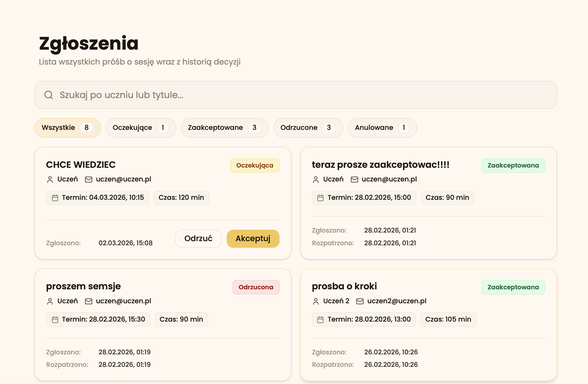Filter by Odrzucone tab
588x384 pixels.
[x=308, y=128]
